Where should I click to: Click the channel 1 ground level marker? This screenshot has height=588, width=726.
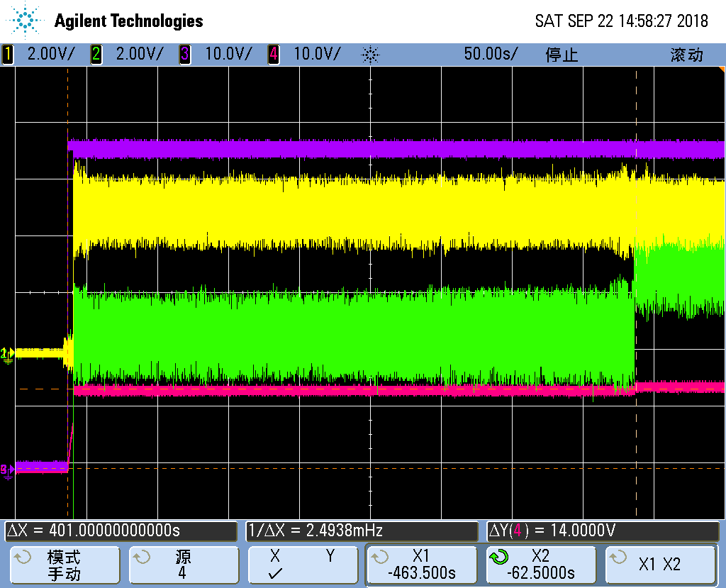[7, 355]
